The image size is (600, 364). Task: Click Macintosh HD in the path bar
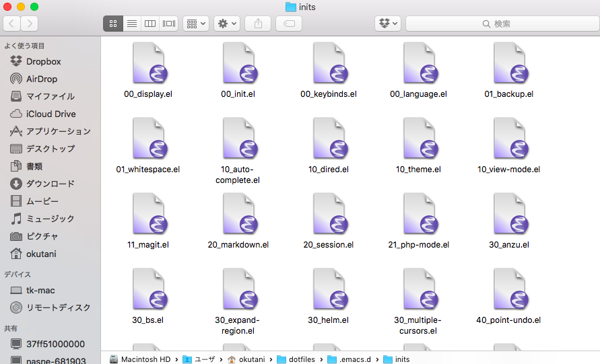point(140,359)
